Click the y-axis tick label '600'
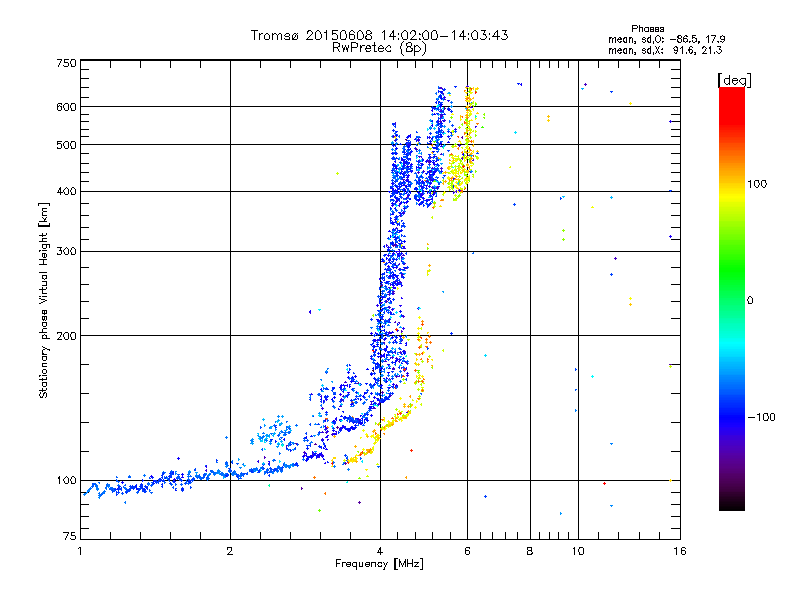Image resolution: width=800 pixels, height=600 pixels. click(66, 107)
